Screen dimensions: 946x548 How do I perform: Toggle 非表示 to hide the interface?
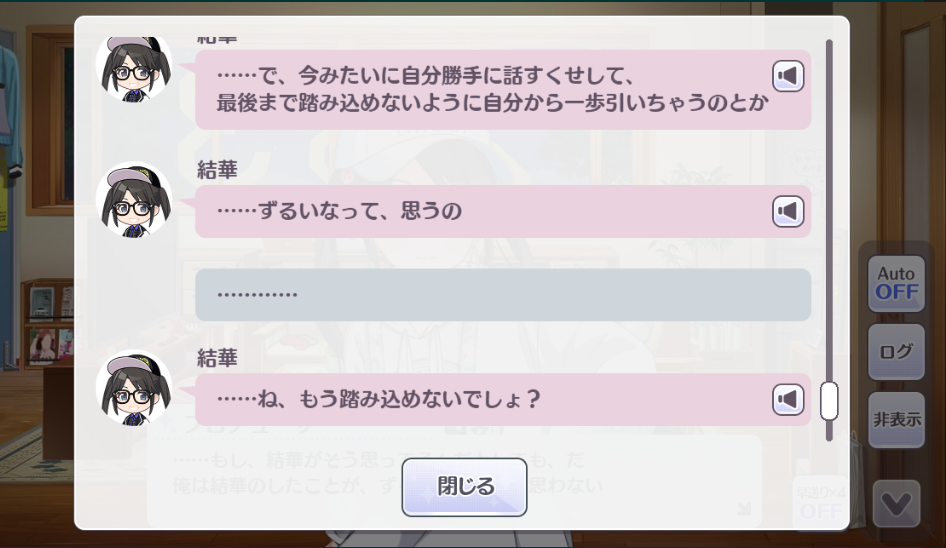click(x=896, y=419)
